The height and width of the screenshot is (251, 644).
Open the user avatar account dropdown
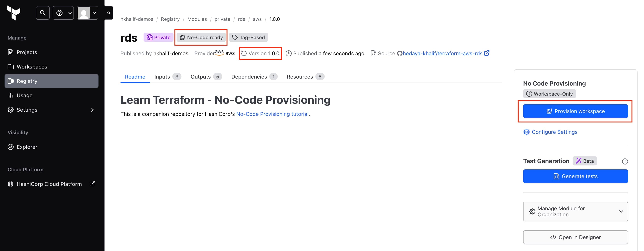pyautogui.click(x=87, y=13)
